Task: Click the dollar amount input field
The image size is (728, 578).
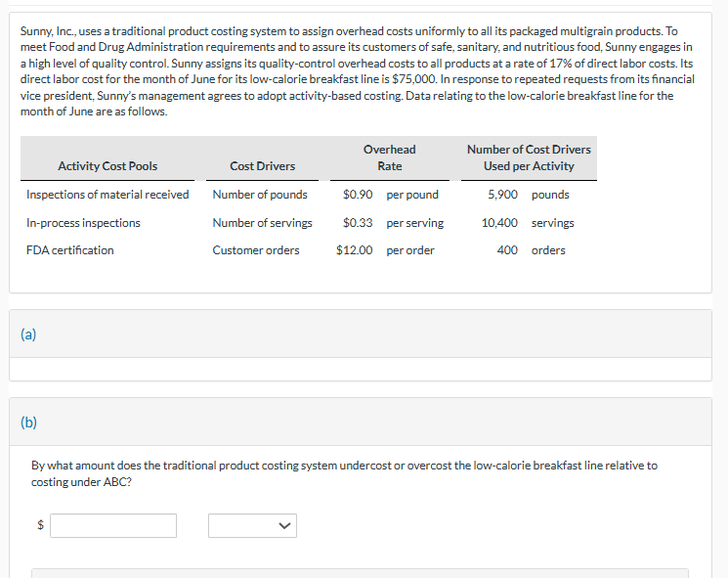Action: coord(113,525)
